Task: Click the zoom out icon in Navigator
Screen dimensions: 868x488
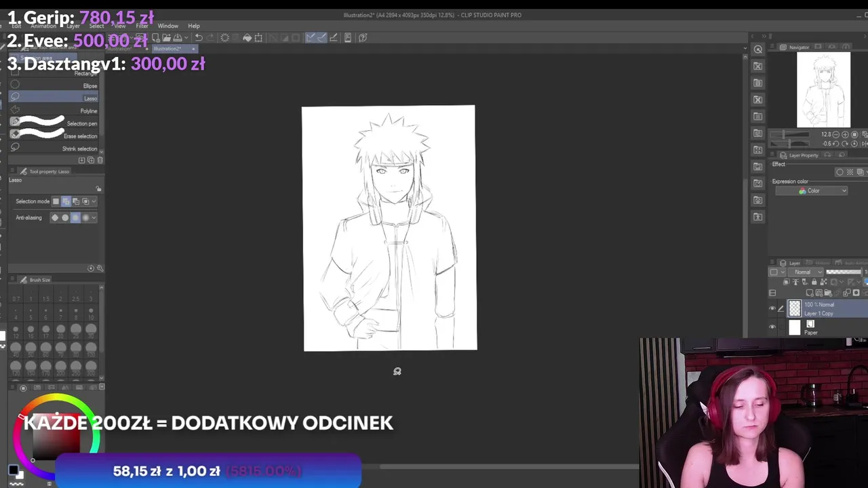Action: 835,134
